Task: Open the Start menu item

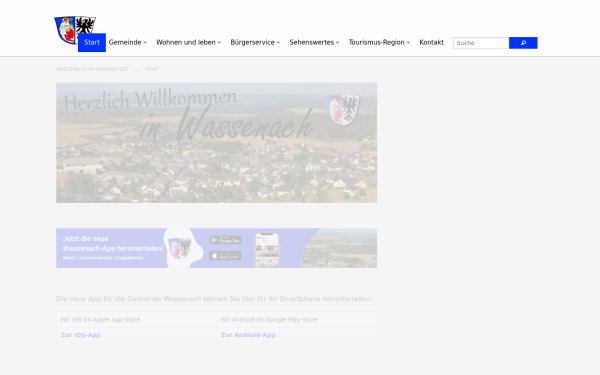Action: point(92,42)
